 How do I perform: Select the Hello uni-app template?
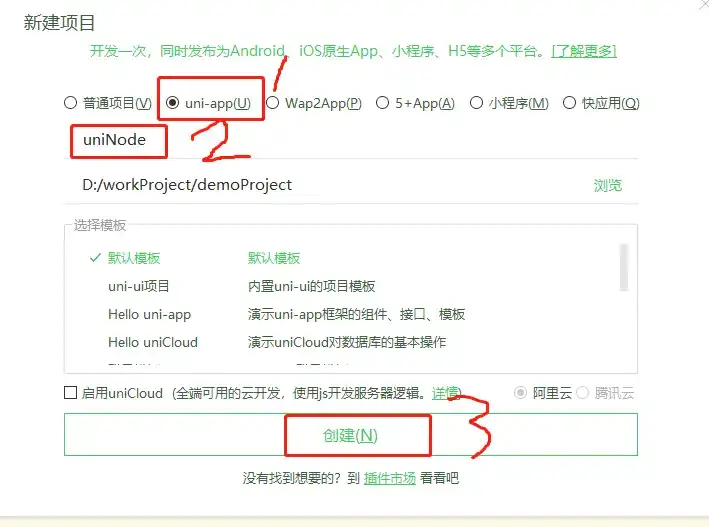[149, 314]
